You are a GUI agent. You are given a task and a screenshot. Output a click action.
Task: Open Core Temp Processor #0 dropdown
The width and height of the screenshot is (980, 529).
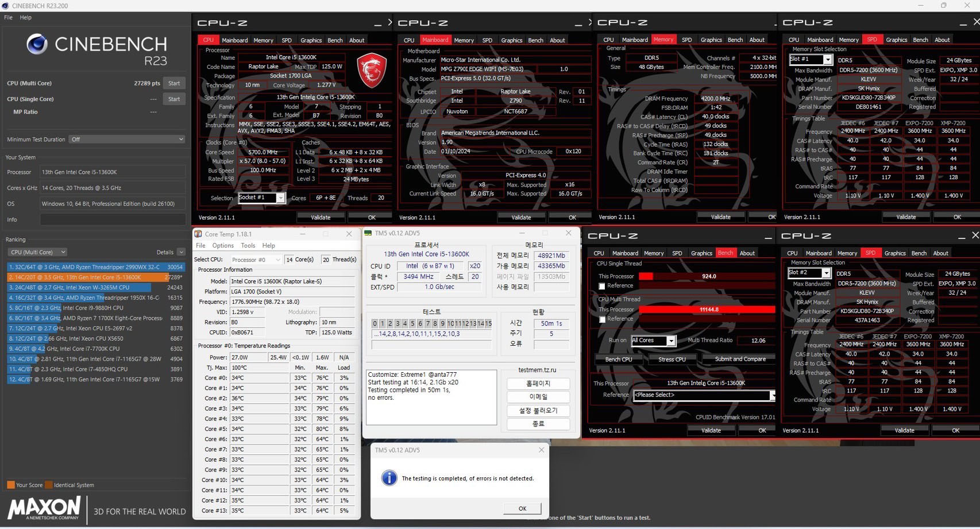click(256, 260)
